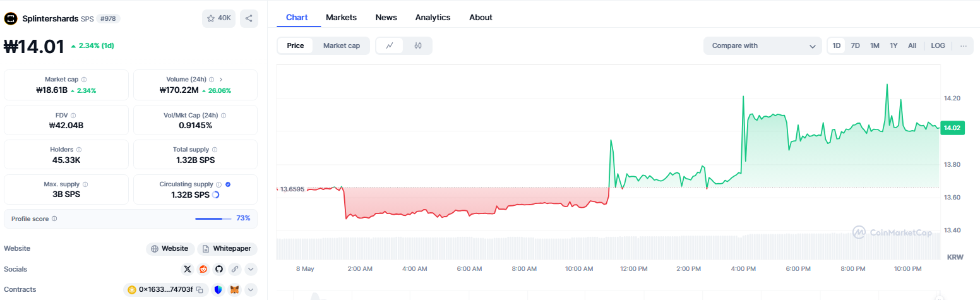Click the blue shield security icon

pyautogui.click(x=218, y=290)
